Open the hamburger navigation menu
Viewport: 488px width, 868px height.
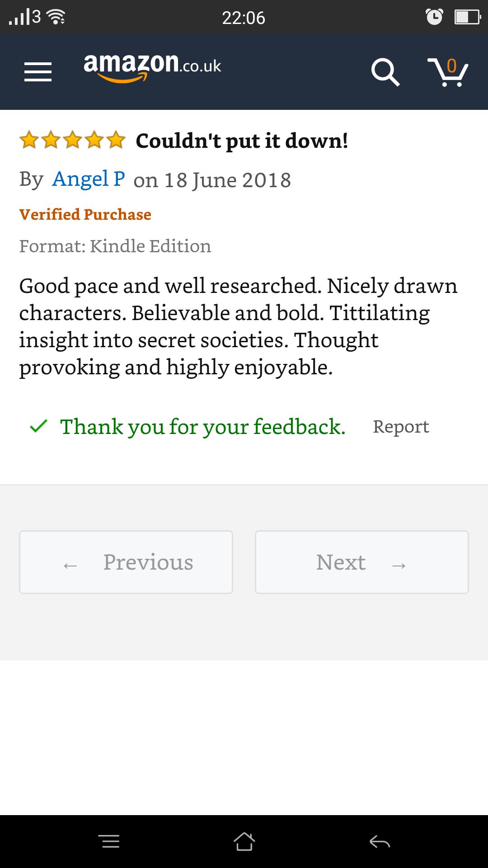coord(38,72)
